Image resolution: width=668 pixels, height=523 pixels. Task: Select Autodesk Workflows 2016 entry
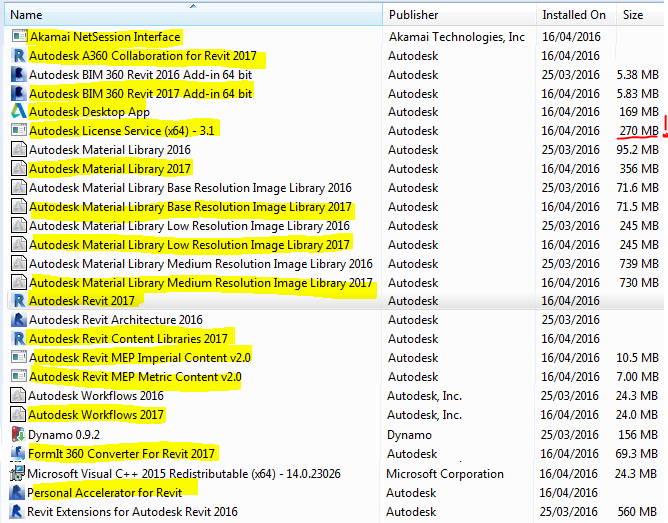(96, 396)
